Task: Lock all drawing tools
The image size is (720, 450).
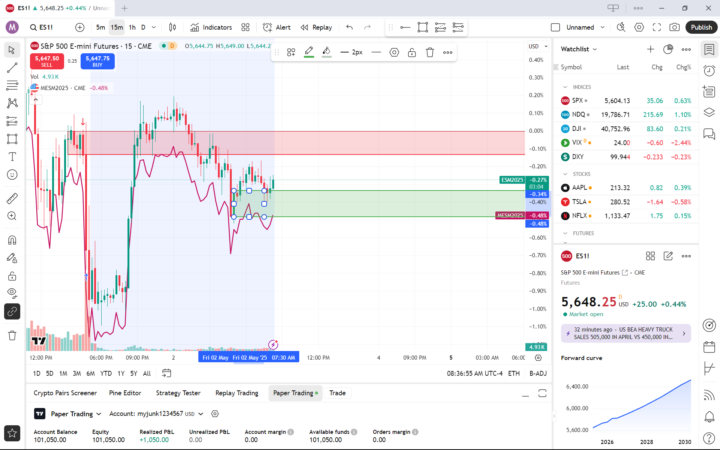Action: point(12,276)
